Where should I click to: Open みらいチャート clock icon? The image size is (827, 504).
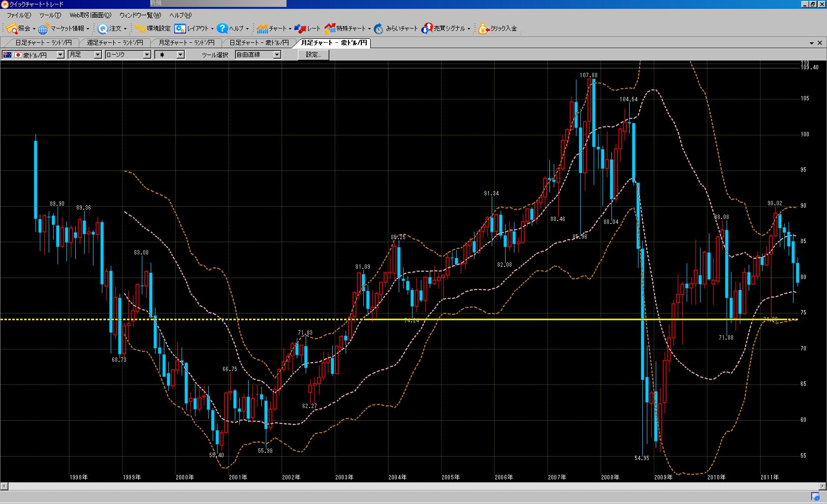tap(379, 29)
